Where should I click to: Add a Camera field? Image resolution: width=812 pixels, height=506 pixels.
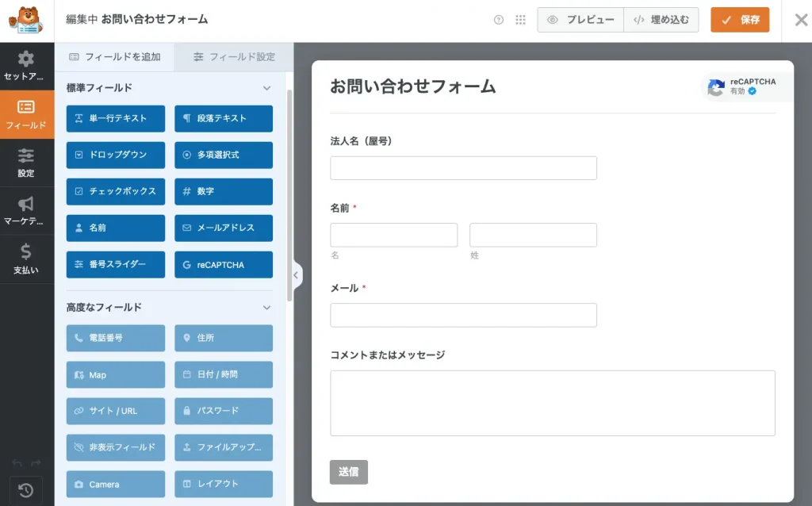(x=116, y=484)
